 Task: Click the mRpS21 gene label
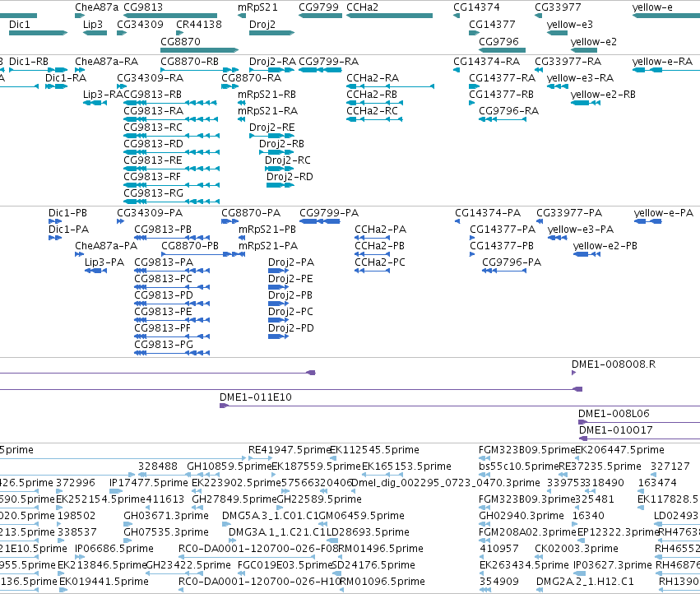[257, 7]
